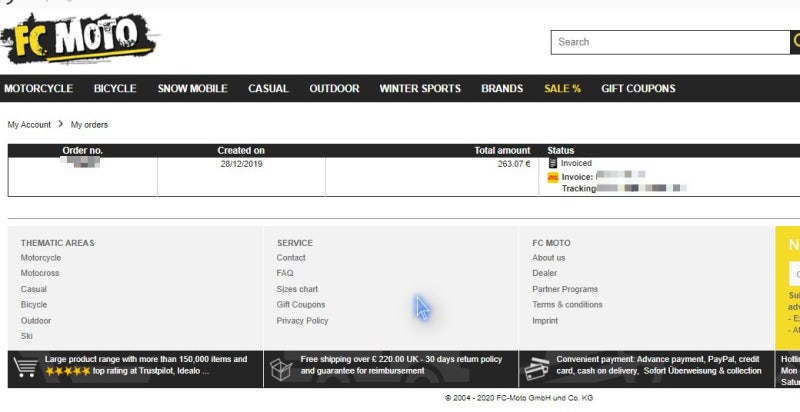This screenshot has width=800, height=412.
Task: Open the WINTER SPORTS menu
Action: [420, 88]
